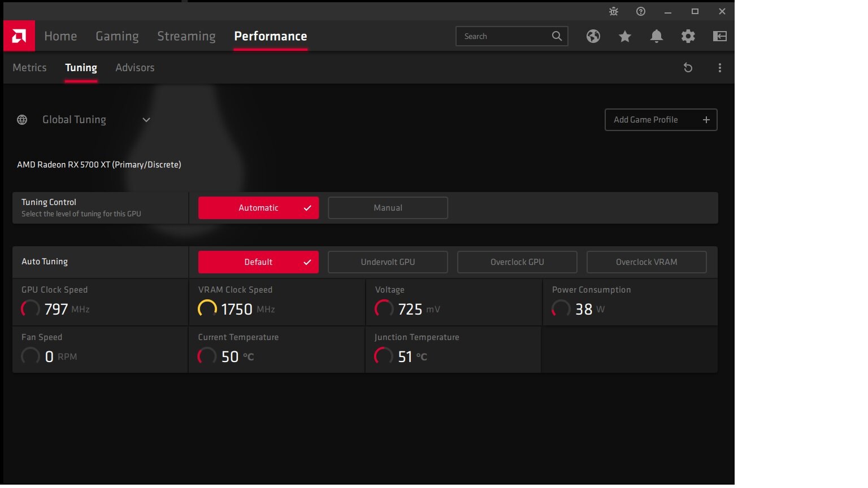Click the search magnifier icon
The height and width of the screenshot is (488, 868).
pyautogui.click(x=557, y=36)
